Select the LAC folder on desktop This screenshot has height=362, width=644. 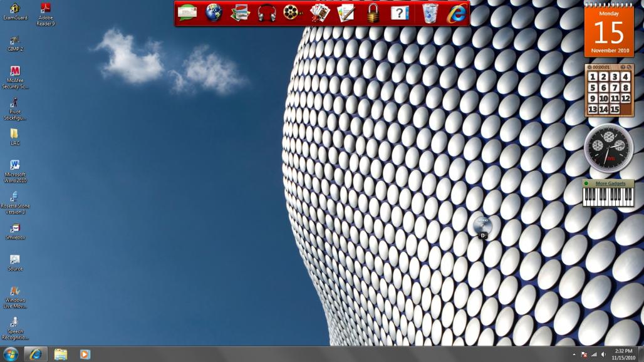coord(15,135)
